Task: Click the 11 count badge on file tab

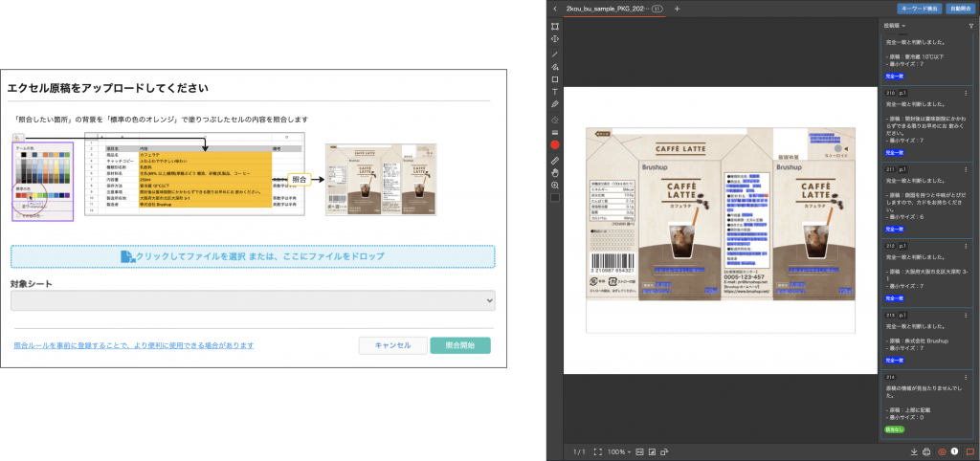Action: (x=657, y=9)
